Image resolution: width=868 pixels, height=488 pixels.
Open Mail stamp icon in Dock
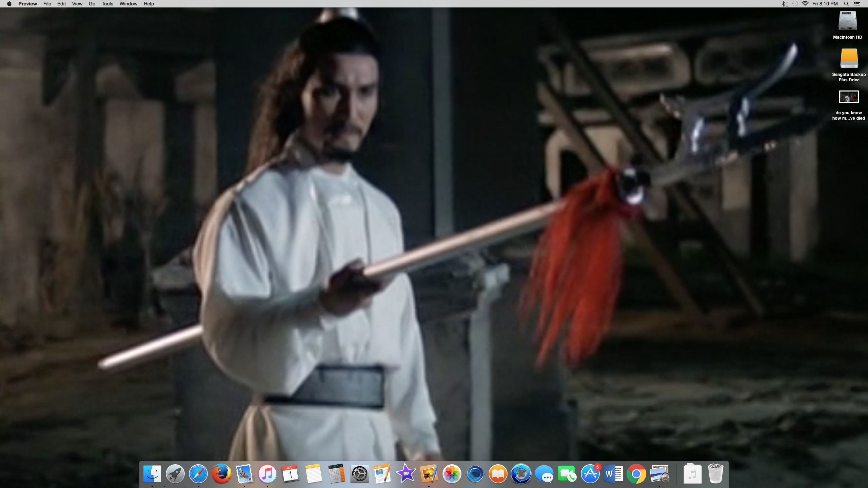click(244, 473)
